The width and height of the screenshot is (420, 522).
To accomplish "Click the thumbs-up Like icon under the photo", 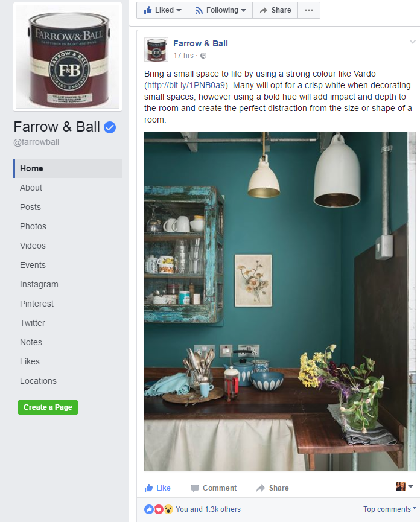I will point(148,488).
